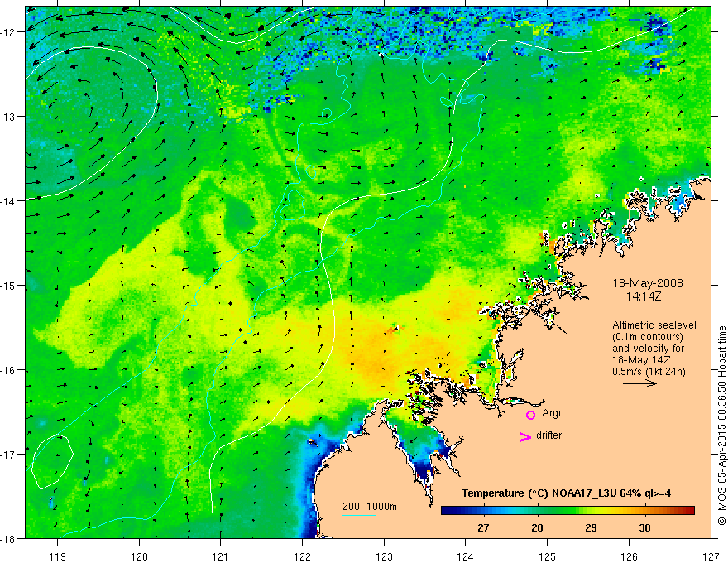The image size is (728, 563).
Task: Click the color bar tick label '27'
Action: click(483, 527)
